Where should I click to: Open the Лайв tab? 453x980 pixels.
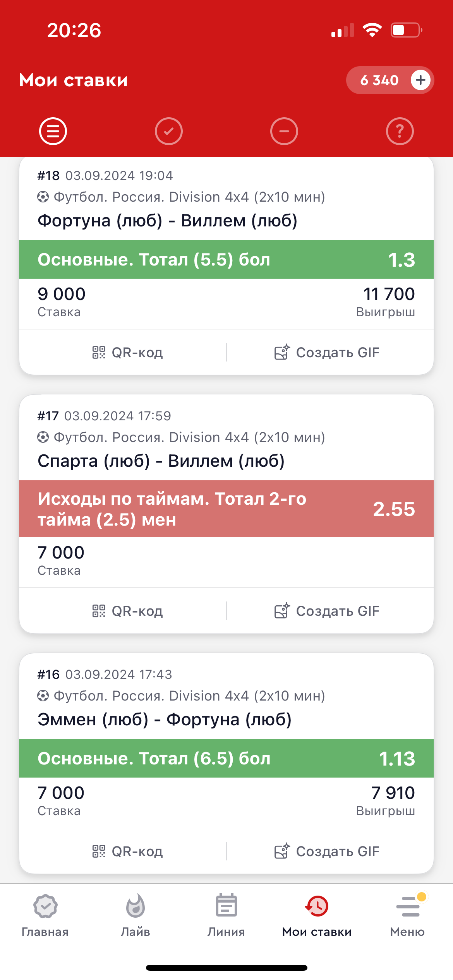[136, 916]
